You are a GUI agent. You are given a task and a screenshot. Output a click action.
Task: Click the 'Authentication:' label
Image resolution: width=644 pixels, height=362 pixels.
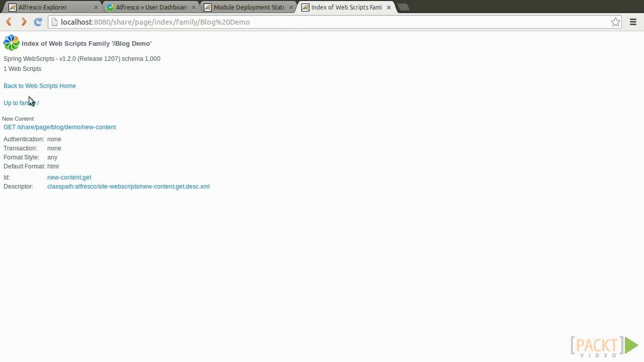point(24,139)
